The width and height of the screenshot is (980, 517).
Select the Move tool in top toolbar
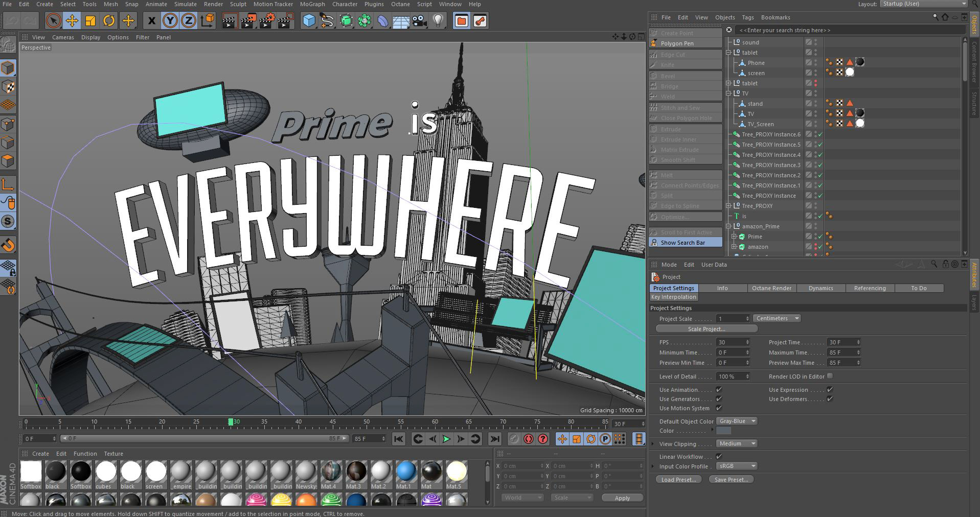(x=72, y=21)
